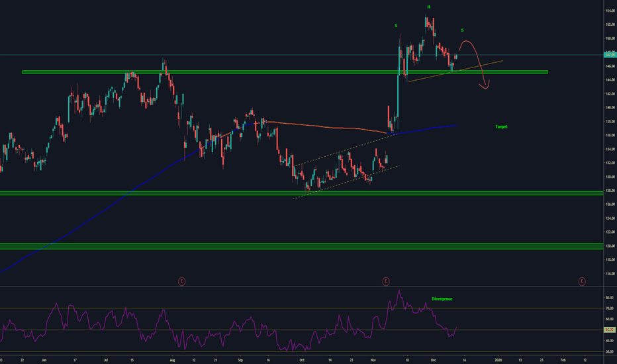Click the 144.00 price axis label

pyautogui.click(x=610, y=80)
